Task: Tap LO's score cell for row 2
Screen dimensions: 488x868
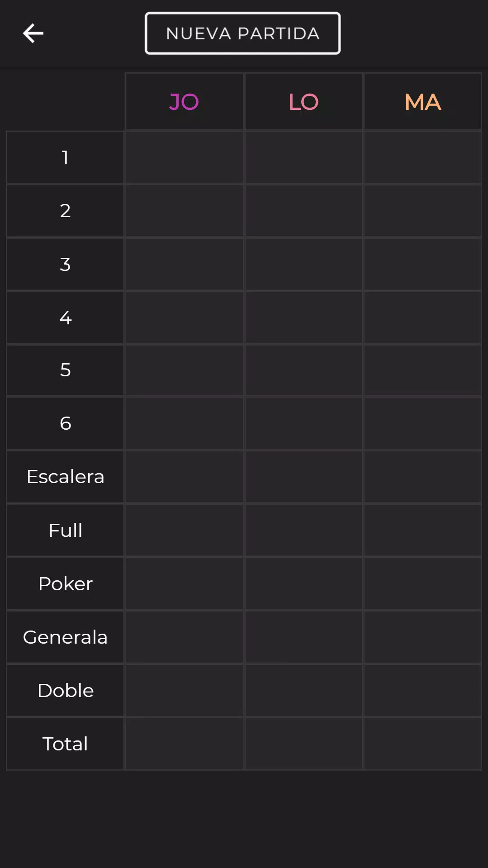Action: coord(303,211)
